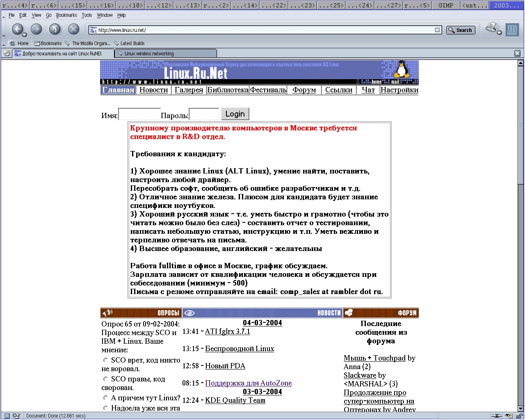
Task: Click the 'mail' link in site banner
Action: (x=395, y=82)
